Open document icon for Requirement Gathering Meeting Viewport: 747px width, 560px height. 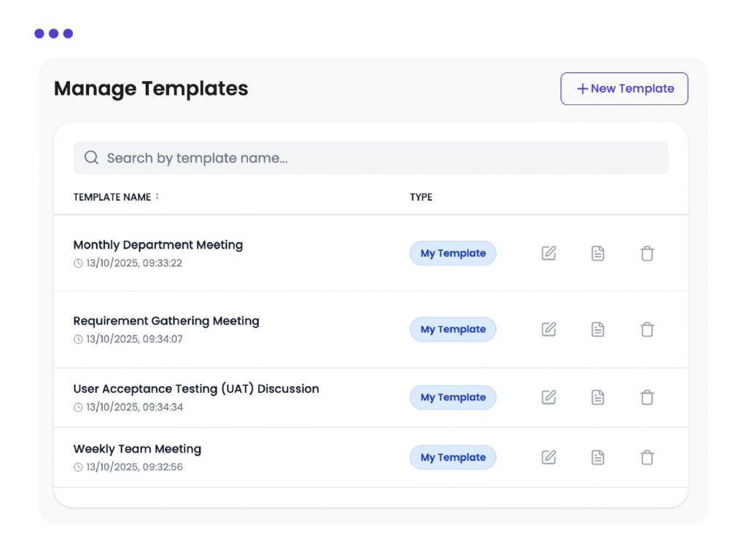[597, 330]
